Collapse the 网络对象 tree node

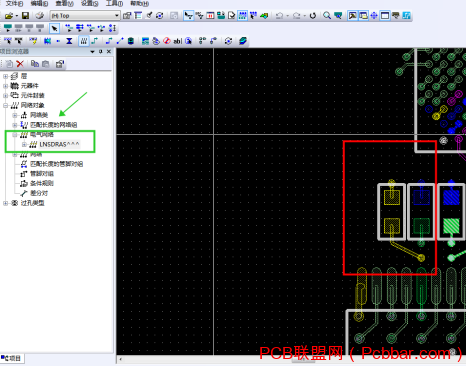[6, 106]
